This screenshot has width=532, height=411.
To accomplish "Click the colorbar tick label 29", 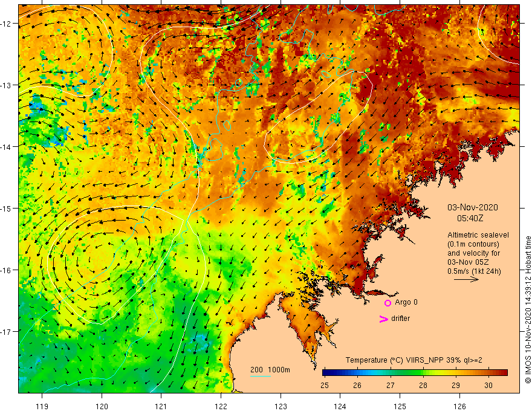I will click(x=456, y=385).
